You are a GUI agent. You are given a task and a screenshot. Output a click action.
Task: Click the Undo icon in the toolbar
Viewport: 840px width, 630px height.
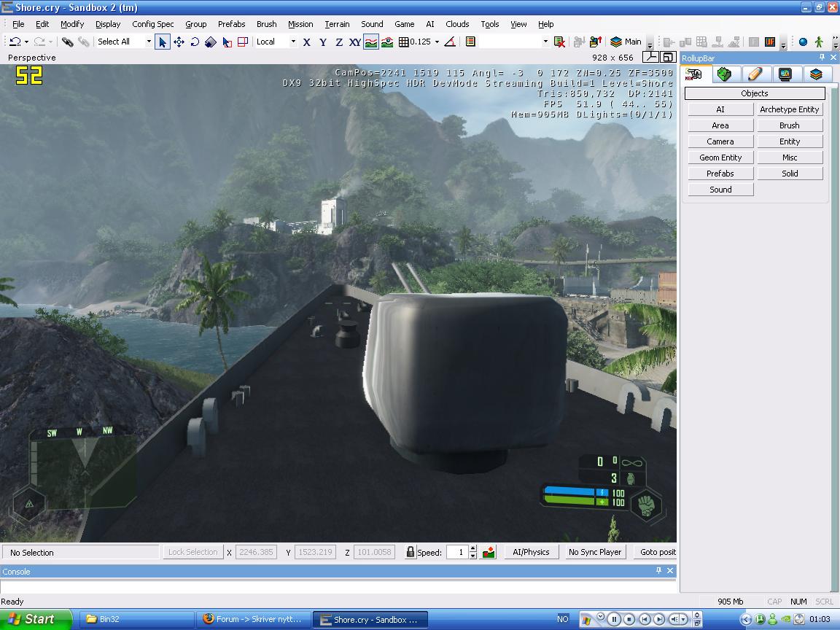click(x=15, y=42)
